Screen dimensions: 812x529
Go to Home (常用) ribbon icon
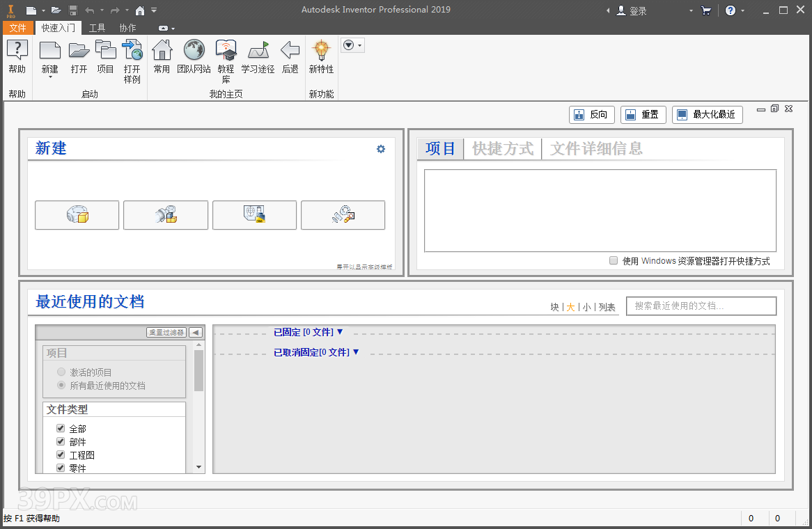(x=162, y=51)
